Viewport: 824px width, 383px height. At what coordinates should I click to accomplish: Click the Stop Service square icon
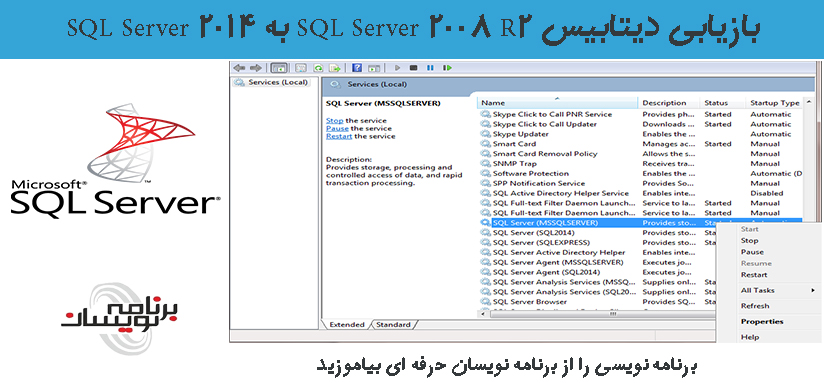tap(414, 68)
